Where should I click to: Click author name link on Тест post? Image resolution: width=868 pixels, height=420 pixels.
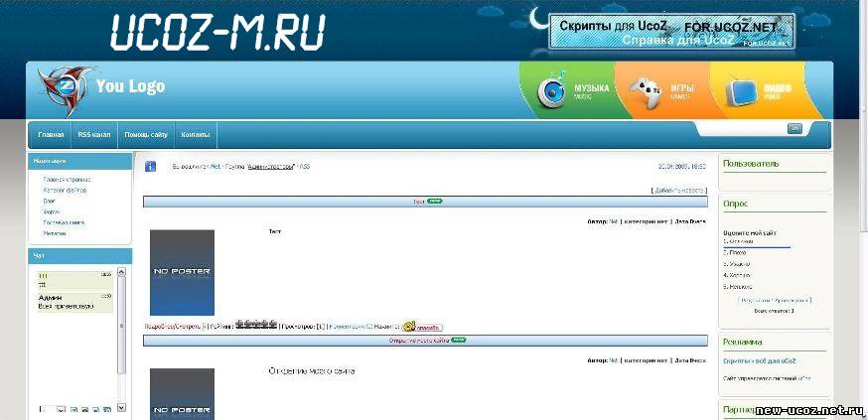[x=614, y=221]
